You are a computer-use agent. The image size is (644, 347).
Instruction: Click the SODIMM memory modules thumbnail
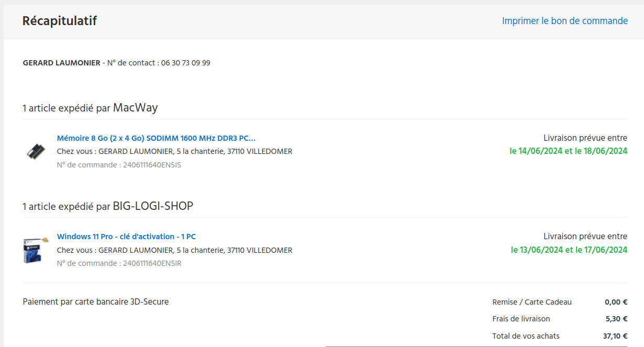pyautogui.click(x=36, y=151)
